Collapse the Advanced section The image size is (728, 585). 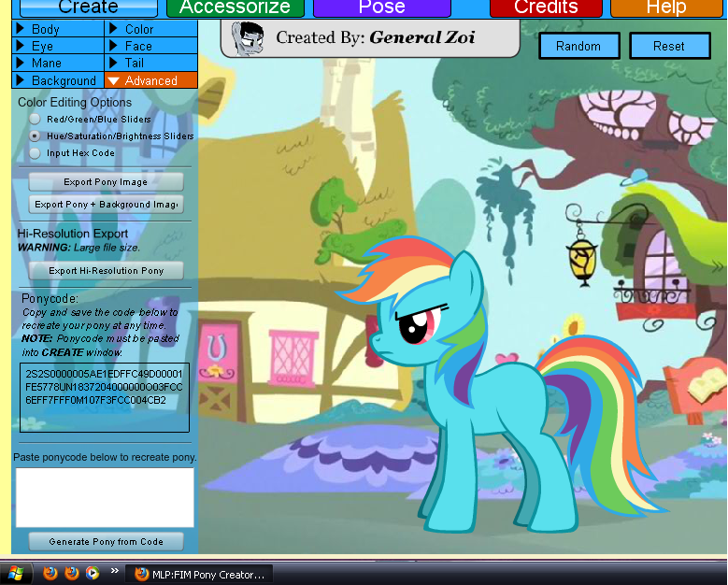coord(151,80)
